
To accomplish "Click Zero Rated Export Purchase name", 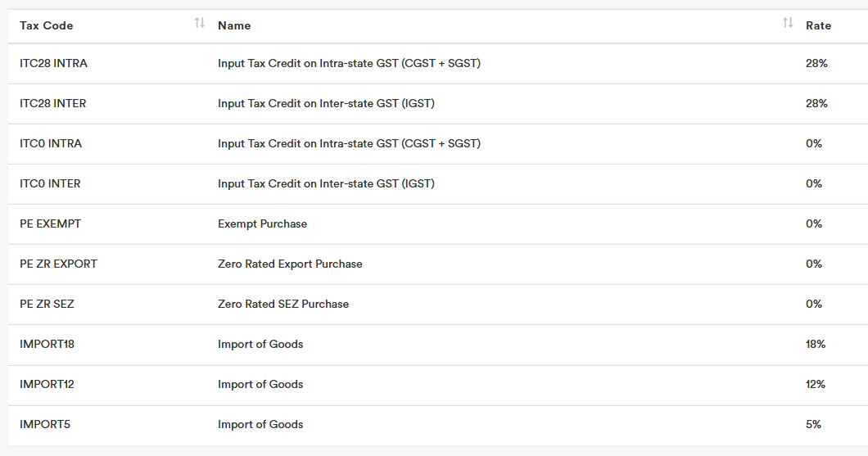I will (x=290, y=264).
